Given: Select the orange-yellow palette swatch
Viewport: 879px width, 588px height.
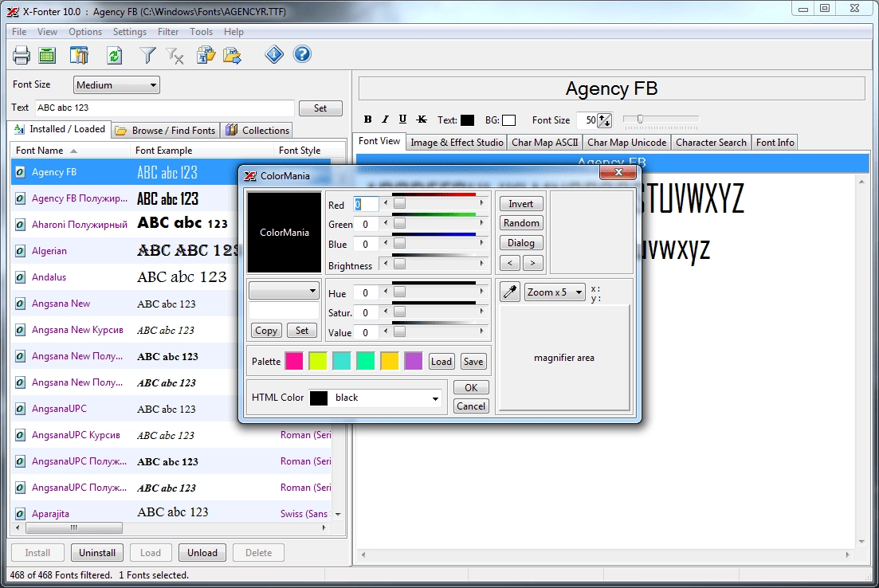Looking at the screenshot, I should coord(389,361).
